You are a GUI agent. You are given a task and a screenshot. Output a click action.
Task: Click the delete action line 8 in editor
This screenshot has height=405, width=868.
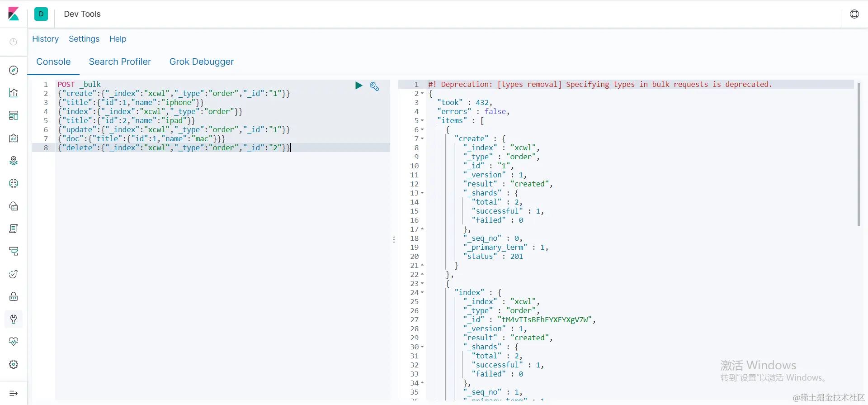tap(174, 148)
